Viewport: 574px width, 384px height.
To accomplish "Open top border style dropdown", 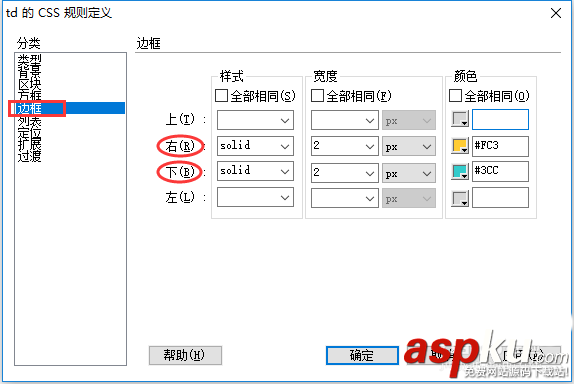I will point(255,120).
